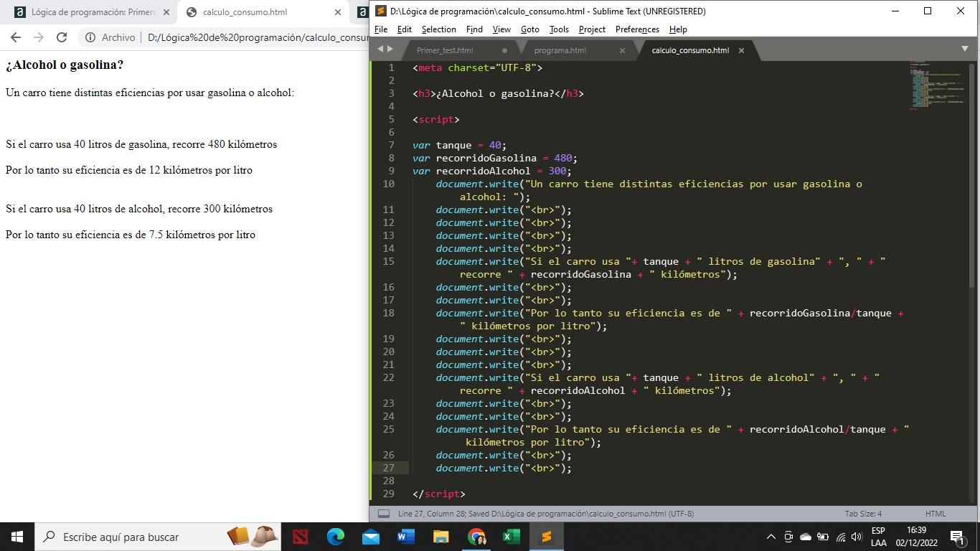Click the '¿Alcohol o gasolina?' page heading
Screen dimensions: 980x551
point(65,65)
